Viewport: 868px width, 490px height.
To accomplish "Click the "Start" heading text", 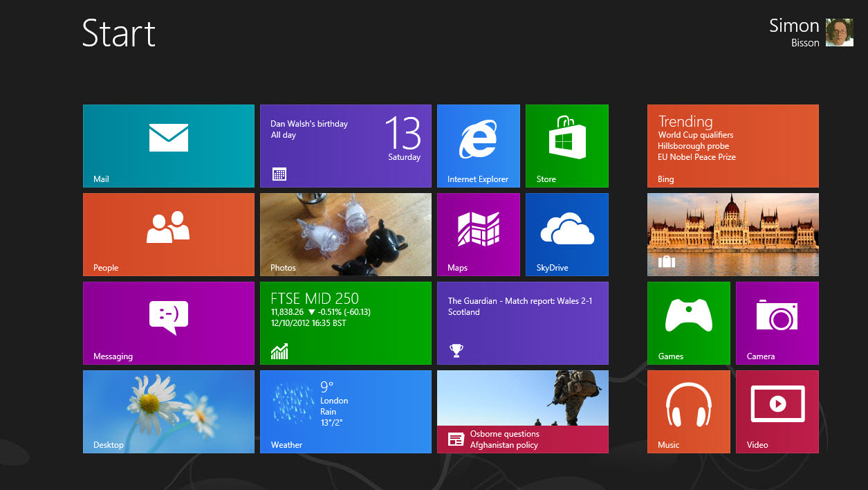I will point(119,33).
